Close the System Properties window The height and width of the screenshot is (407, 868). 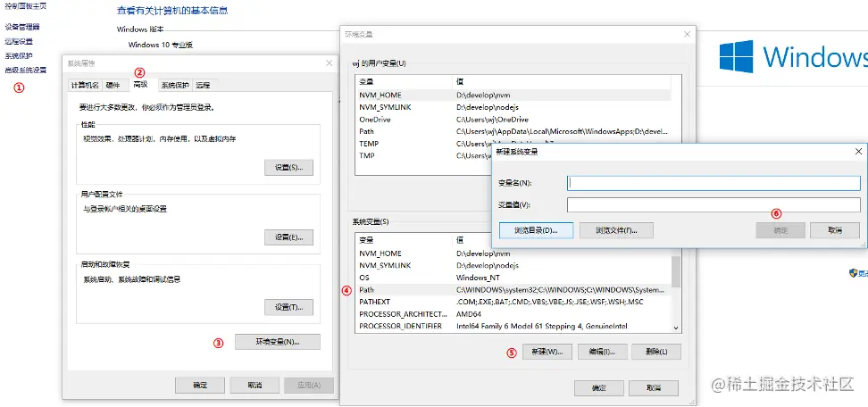click(x=329, y=63)
